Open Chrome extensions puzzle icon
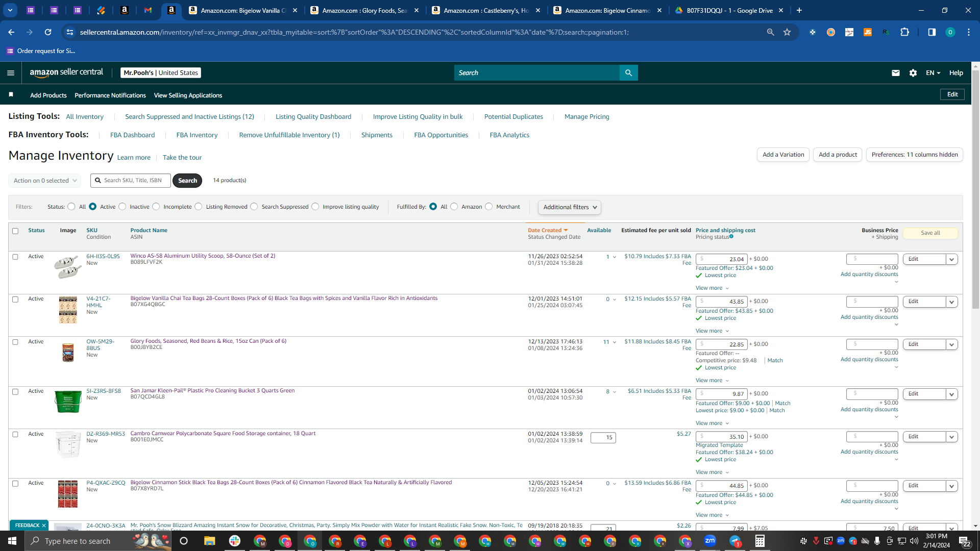Screen dimensions: 980x551 904,32
